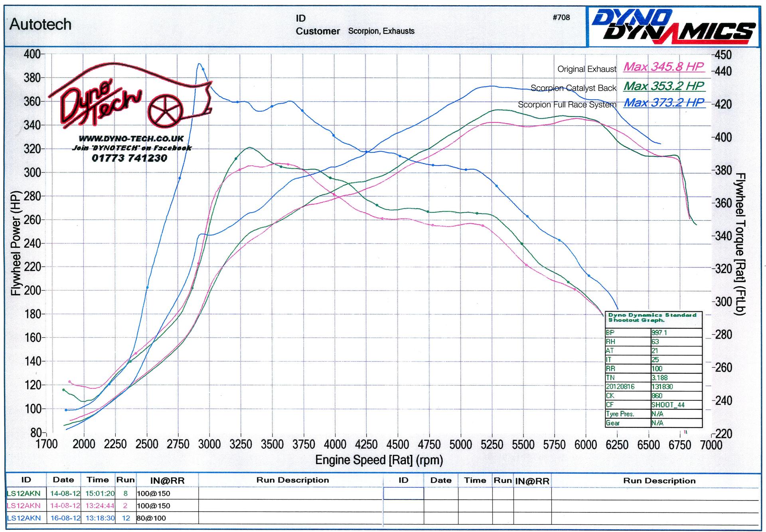766x532 pixels.
Task: Select the green LS12AKN run 8 row
Action: pos(24,493)
